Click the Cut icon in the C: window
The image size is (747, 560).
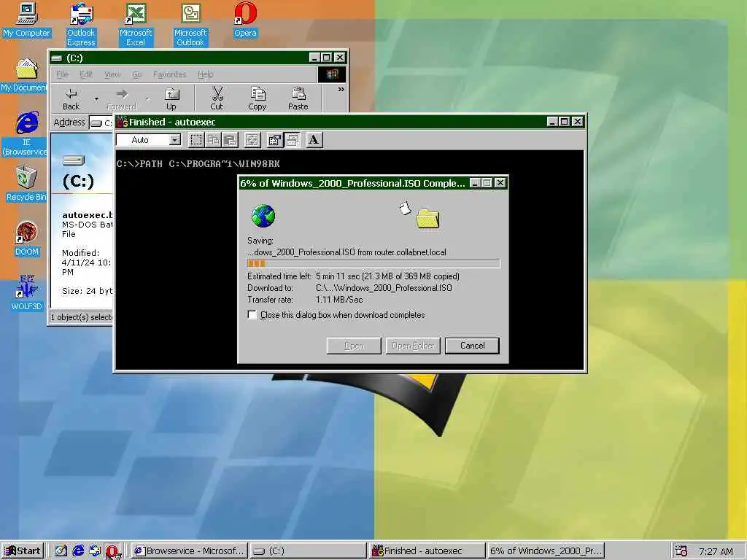(x=217, y=98)
